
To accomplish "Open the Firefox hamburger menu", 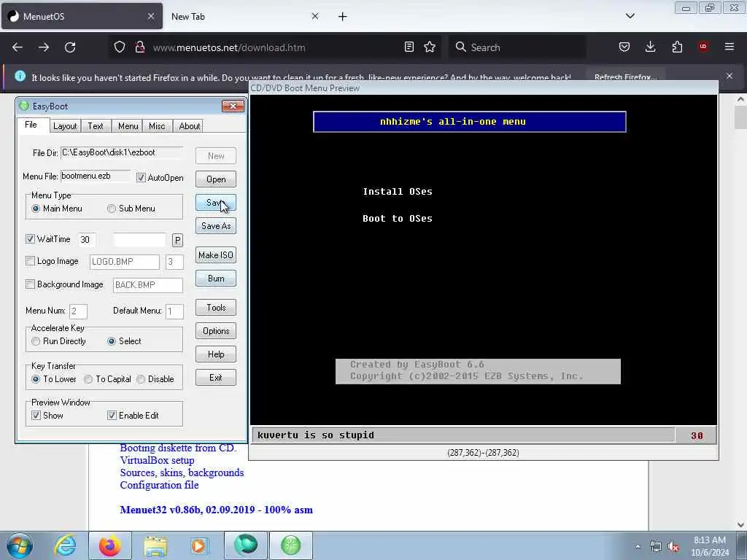I will [x=729, y=47].
